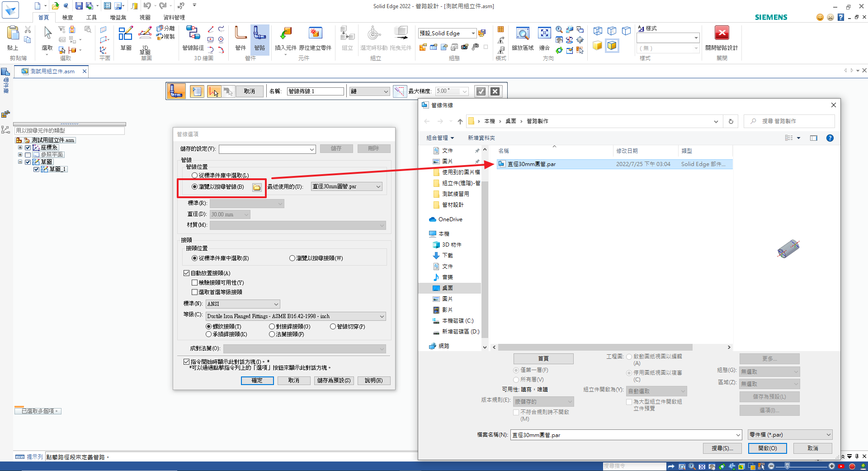Select 從標準件庫中選取(L) radio for 管線位置
Viewport: 868px width, 471px height.
(x=194, y=176)
